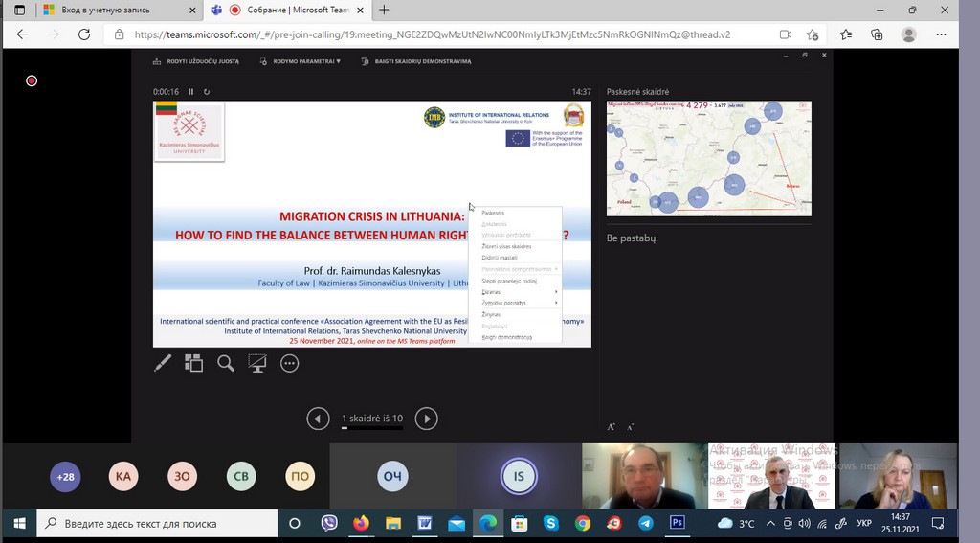Click the black out slideshow screen icon
The width and height of the screenshot is (980, 543).
(256, 363)
